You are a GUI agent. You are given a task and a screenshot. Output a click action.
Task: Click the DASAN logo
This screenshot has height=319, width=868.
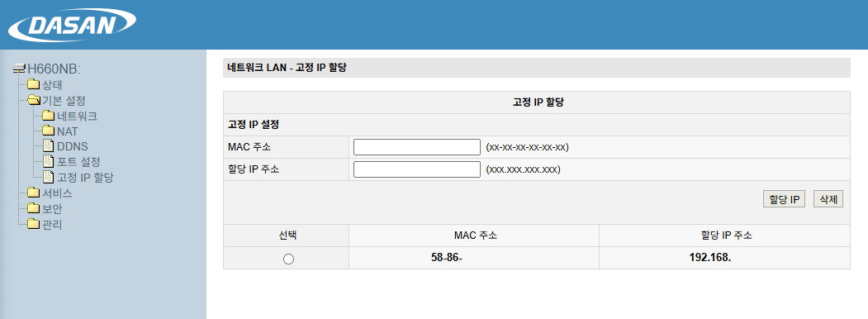(x=73, y=24)
